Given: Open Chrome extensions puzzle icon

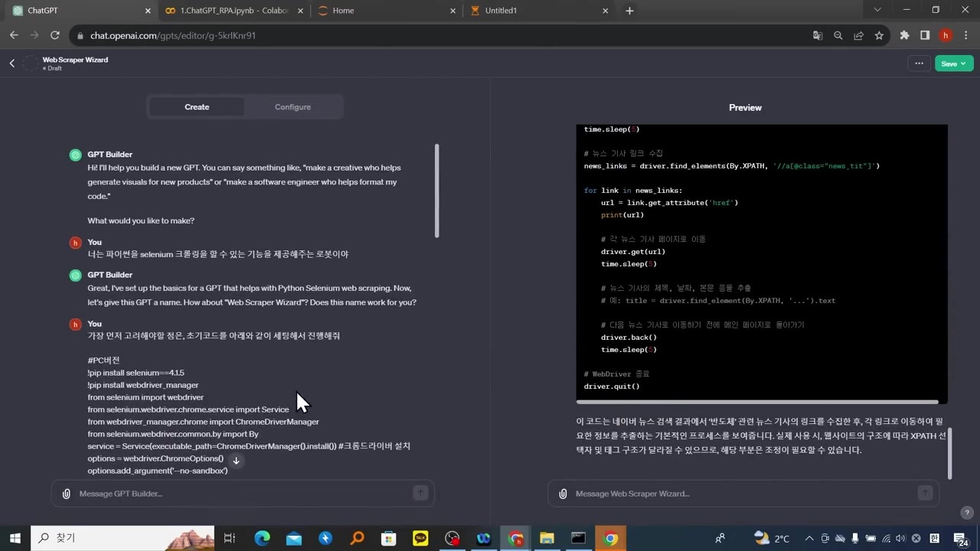Looking at the screenshot, I should click(x=904, y=35).
